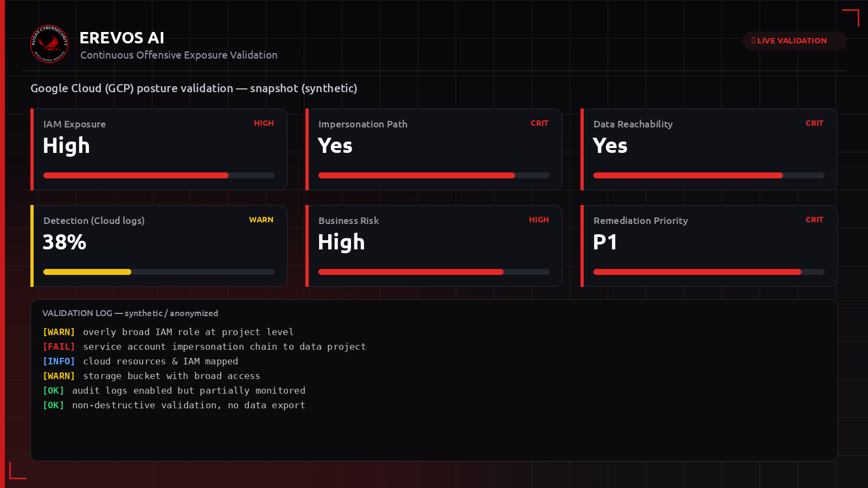Image resolution: width=868 pixels, height=488 pixels.
Task: Click the Audax Cybersecurity round logo
Action: pyautogui.click(x=49, y=44)
